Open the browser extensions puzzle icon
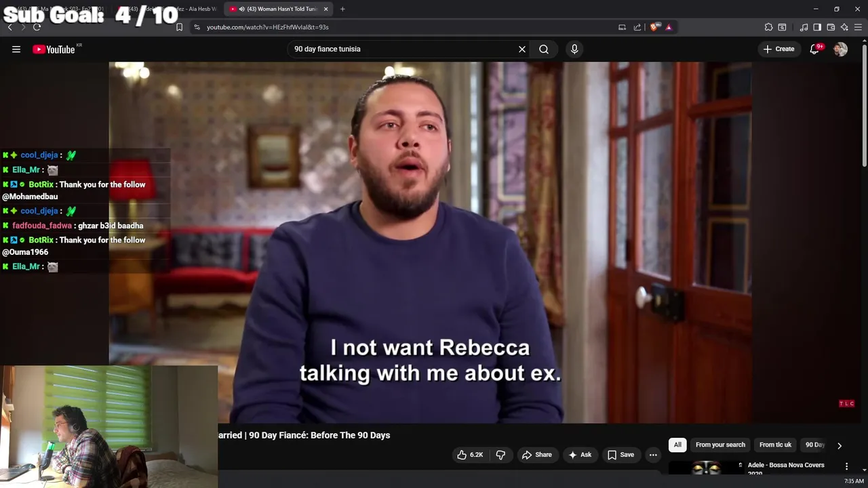This screenshot has height=488, width=868. coord(768,27)
